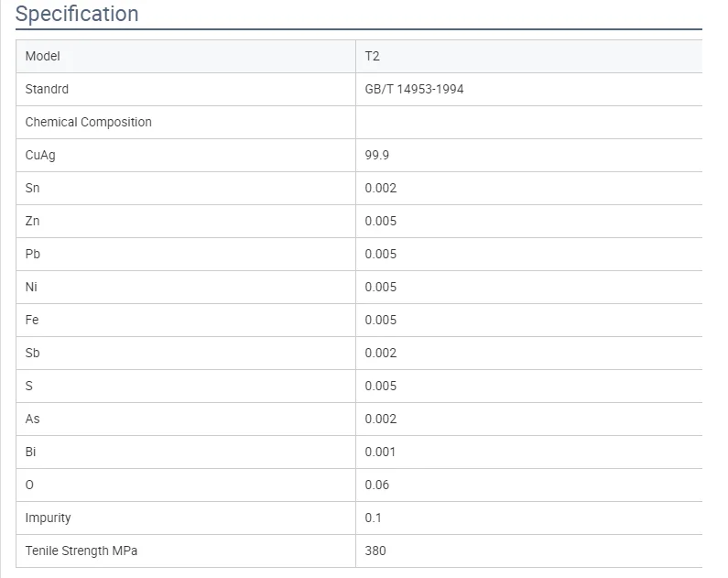Screen dimensions: 728x578
Task: Select the Fe element label
Action: [32, 320]
